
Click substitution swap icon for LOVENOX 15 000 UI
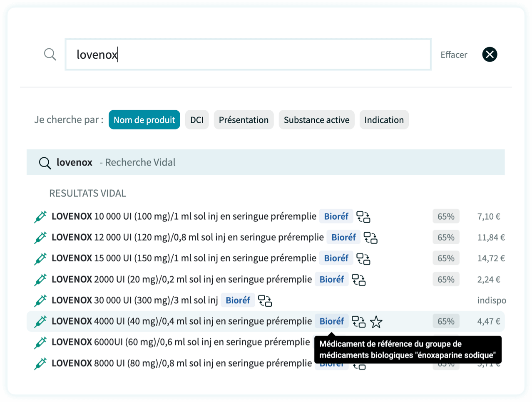coord(363,258)
